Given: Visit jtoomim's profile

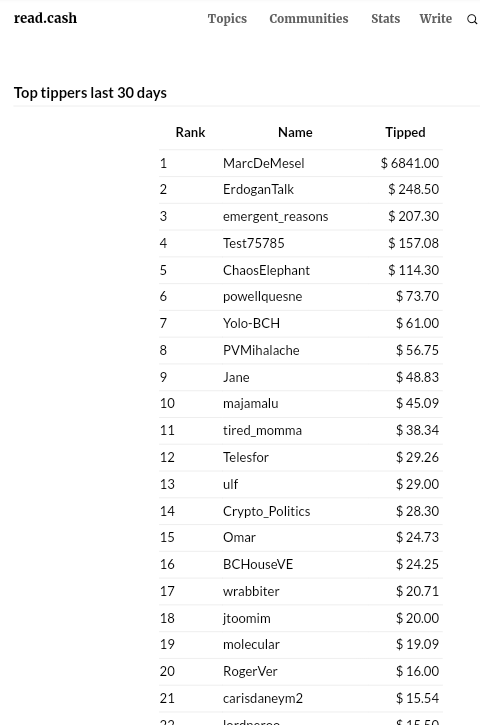Looking at the screenshot, I should [246, 618].
